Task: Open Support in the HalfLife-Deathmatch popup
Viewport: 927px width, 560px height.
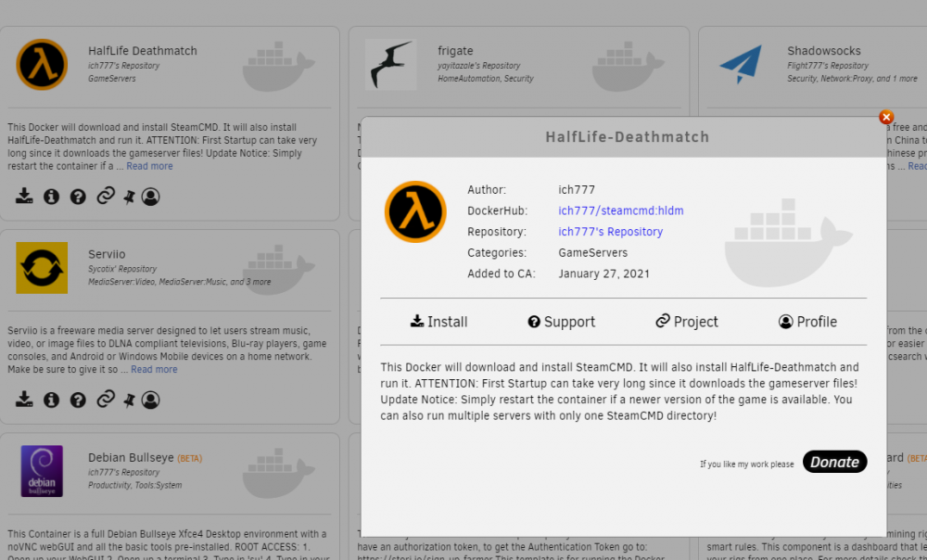Action: 561,322
